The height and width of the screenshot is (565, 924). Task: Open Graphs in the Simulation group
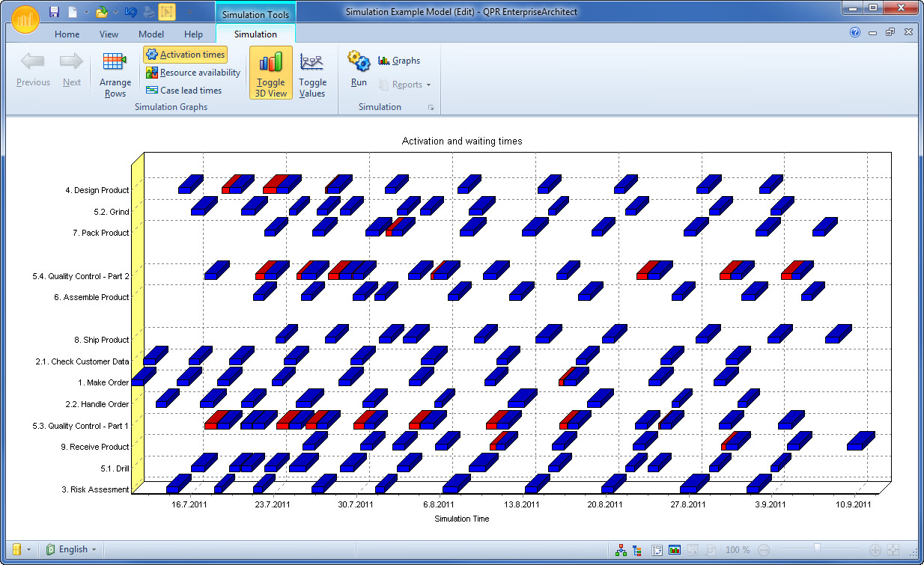[x=399, y=61]
